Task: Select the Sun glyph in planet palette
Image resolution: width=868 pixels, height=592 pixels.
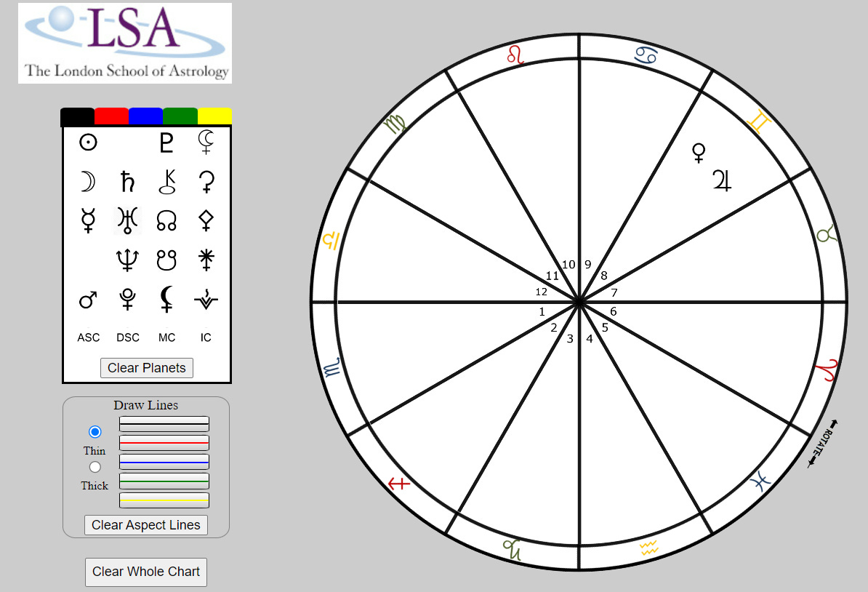Action: tap(88, 143)
